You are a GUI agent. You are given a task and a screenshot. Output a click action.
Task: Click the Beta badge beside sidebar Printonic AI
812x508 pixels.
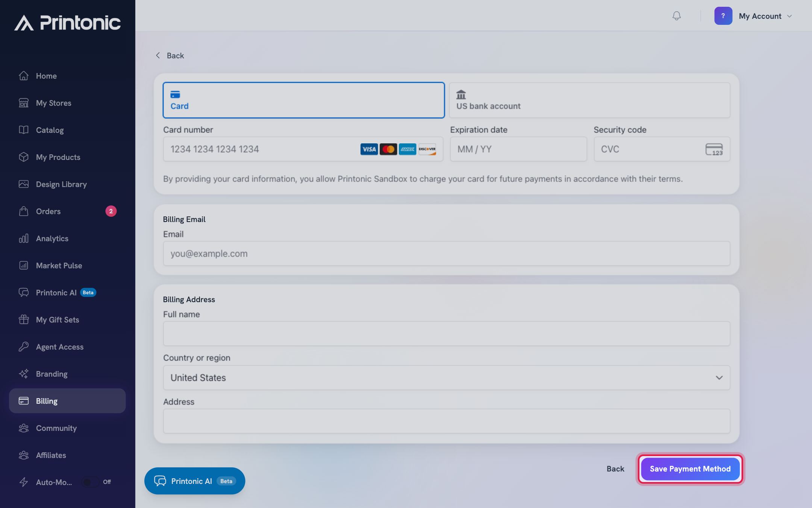[x=88, y=292]
